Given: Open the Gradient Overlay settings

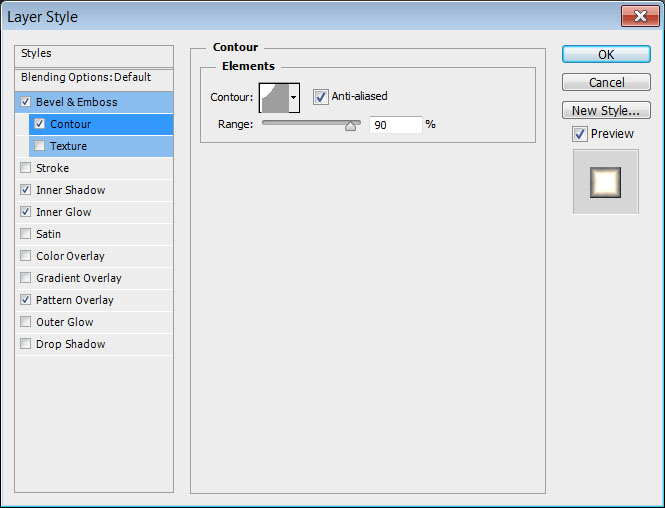Looking at the screenshot, I should click(79, 278).
